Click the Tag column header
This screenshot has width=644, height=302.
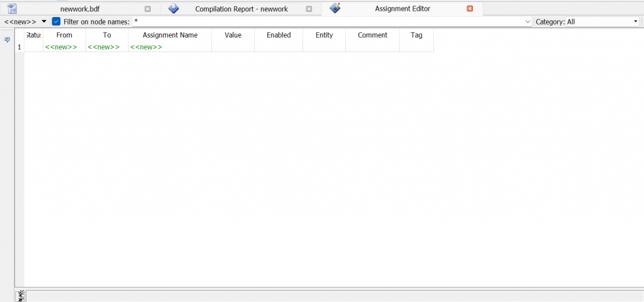(416, 35)
